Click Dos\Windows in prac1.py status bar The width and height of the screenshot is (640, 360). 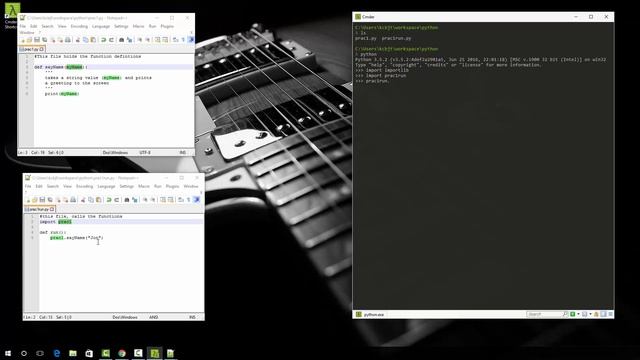pos(115,152)
